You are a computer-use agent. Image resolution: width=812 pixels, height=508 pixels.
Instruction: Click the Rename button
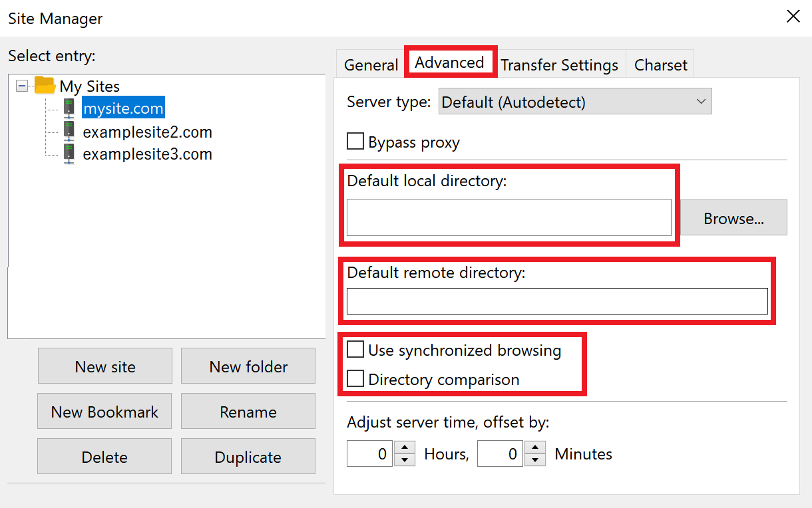click(248, 412)
